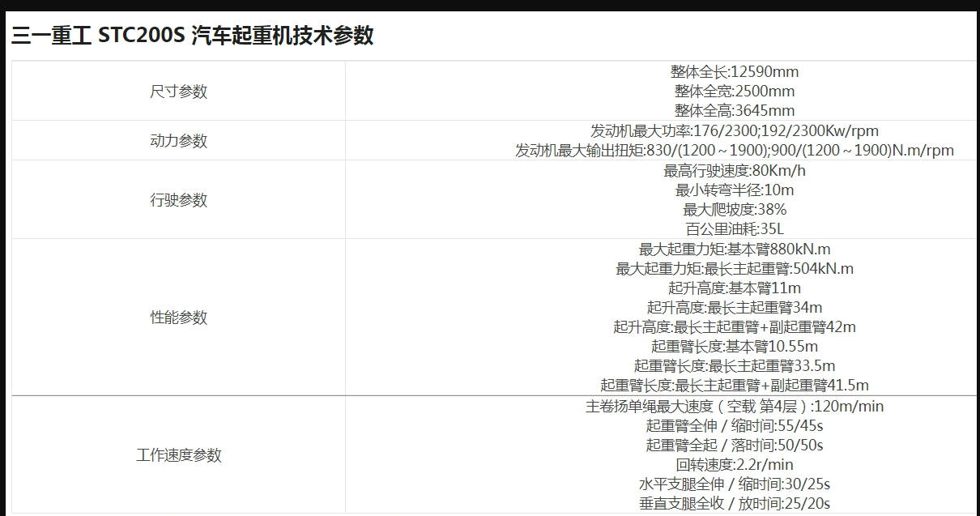Select the 工作速度参数 row label
This screenshot has height=516, width=980.
179,455
